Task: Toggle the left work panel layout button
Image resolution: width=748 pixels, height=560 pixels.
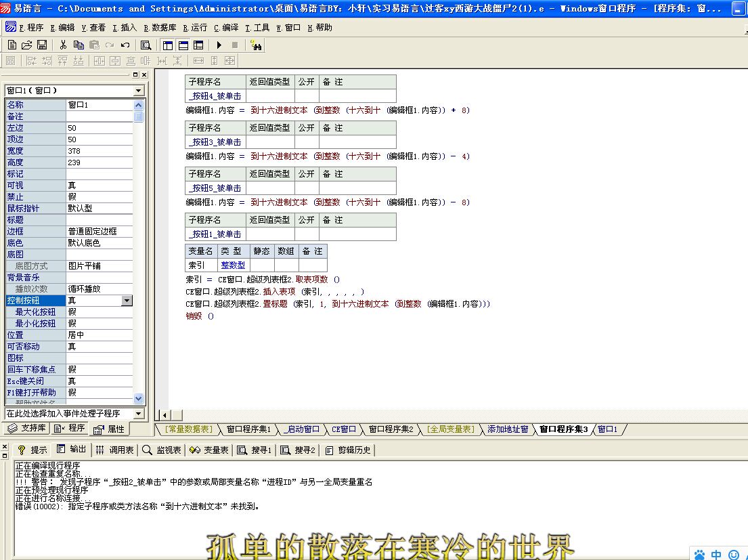Action: click(167, 45)
